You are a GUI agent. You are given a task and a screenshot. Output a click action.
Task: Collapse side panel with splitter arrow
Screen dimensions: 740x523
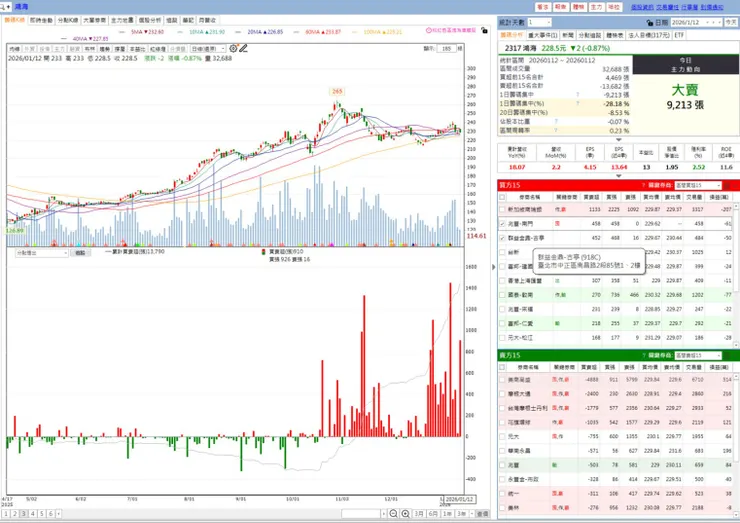(494, 267)
